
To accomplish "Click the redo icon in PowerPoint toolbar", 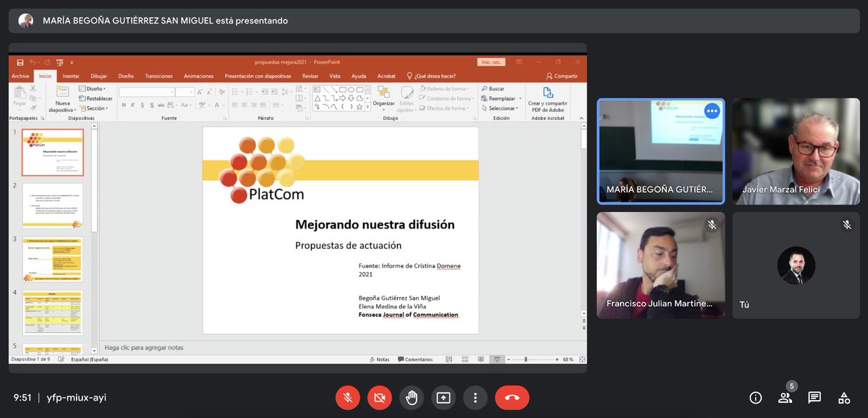I will pyautogui.click(x=47, y=63).
